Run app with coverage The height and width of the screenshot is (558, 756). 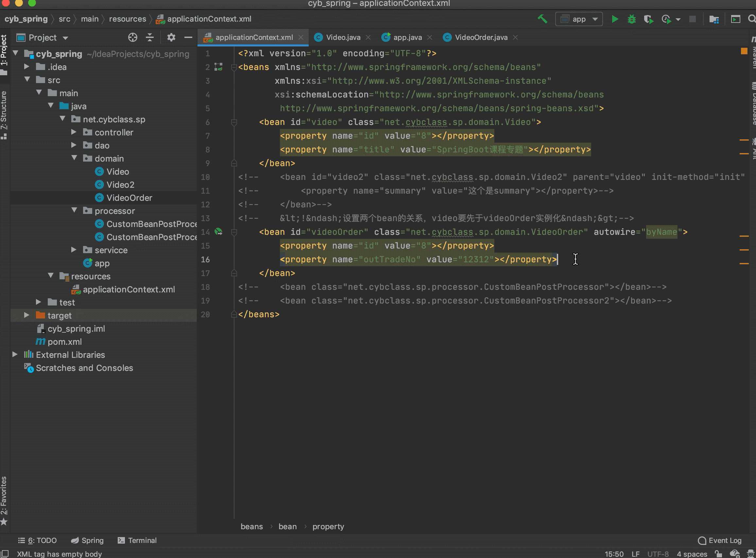648,19
